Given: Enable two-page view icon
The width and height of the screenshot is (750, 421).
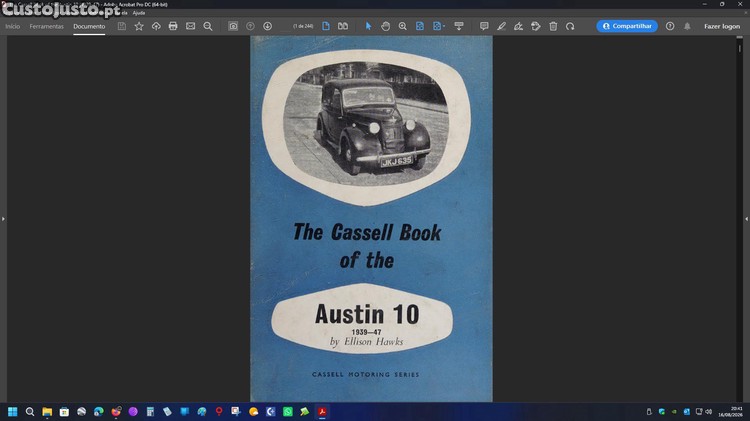Looking at the screenshot, I should coord(343,26).
